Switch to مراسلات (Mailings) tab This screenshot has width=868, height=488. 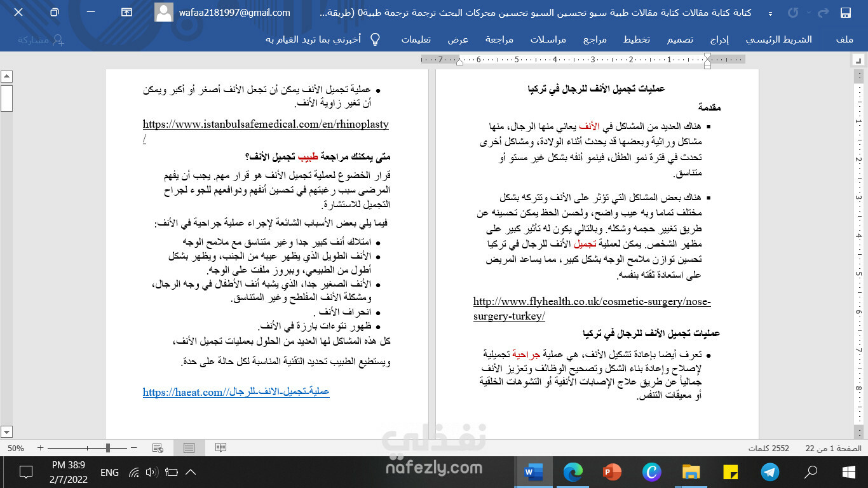(548, 39)
